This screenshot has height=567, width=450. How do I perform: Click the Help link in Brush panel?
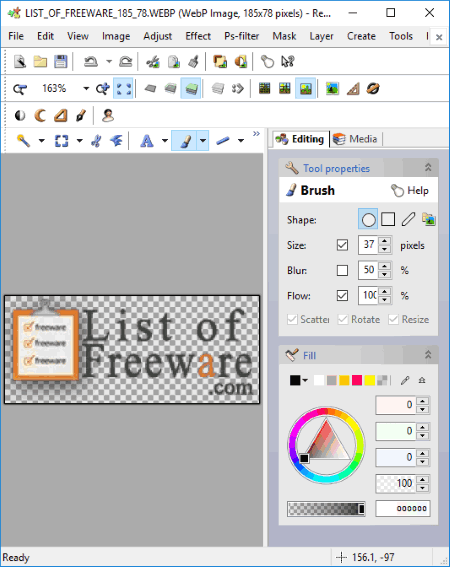[410, 190]
